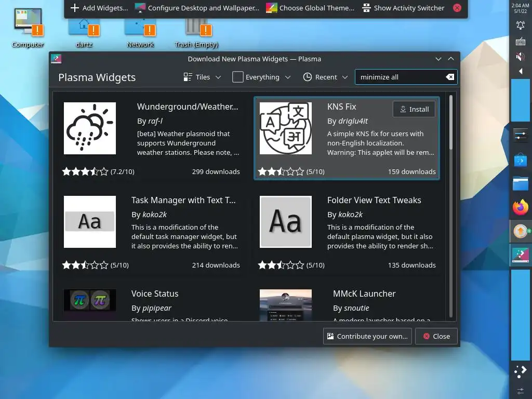Viewport: 532px width, 399px height.
Task: Click Show Activity Switcher
Action: 403,8
